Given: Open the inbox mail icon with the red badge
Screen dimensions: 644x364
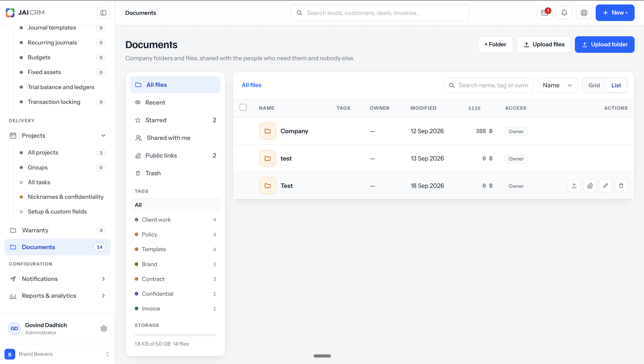Looking at the screenshot, I should tap(544, 13).
